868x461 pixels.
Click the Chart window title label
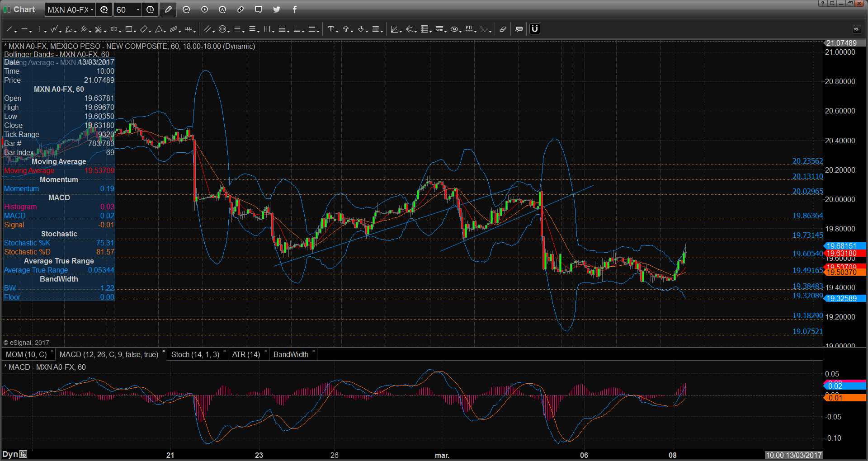point(24,9)
